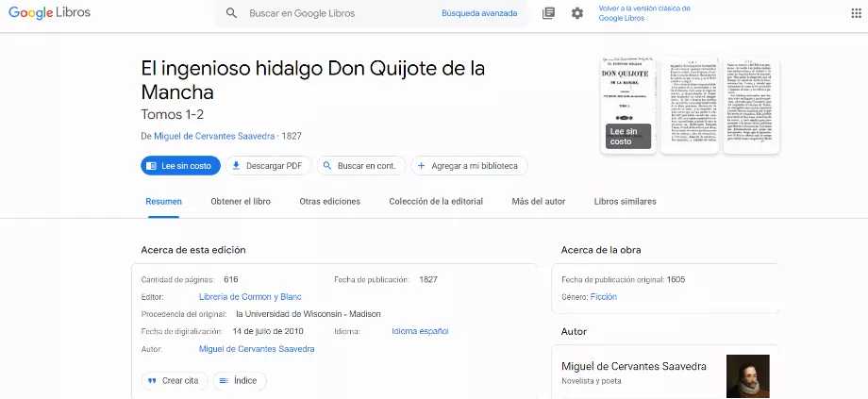868x399 pixels.
Task: Click the Lee sin costo button
Action: coord(180,165)
